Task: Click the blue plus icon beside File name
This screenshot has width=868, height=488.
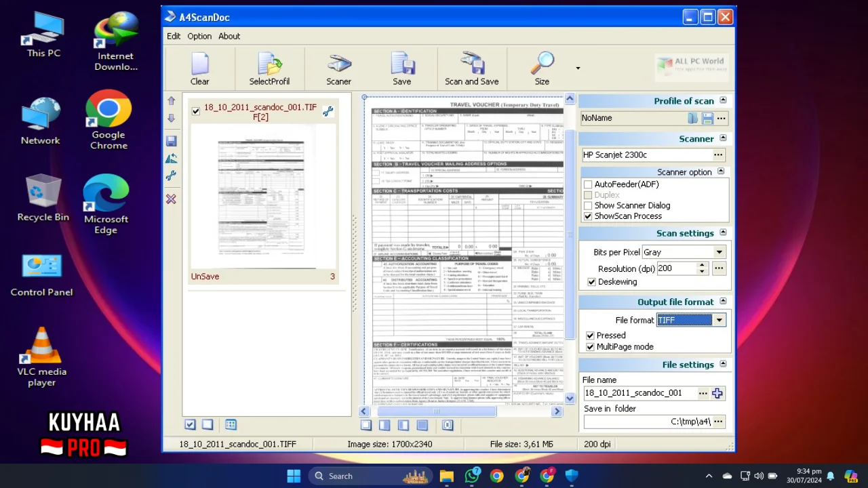Action: (717, 393)
